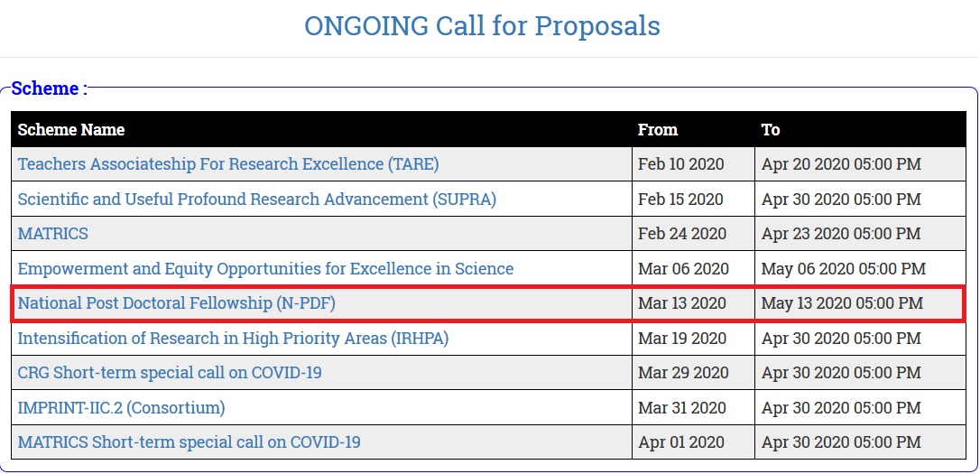Viewport: 980px width, 474px height.
Task: Open National Post Doctoral Fellowship (N-PDF) link
Action: click(x=177, y=303)
